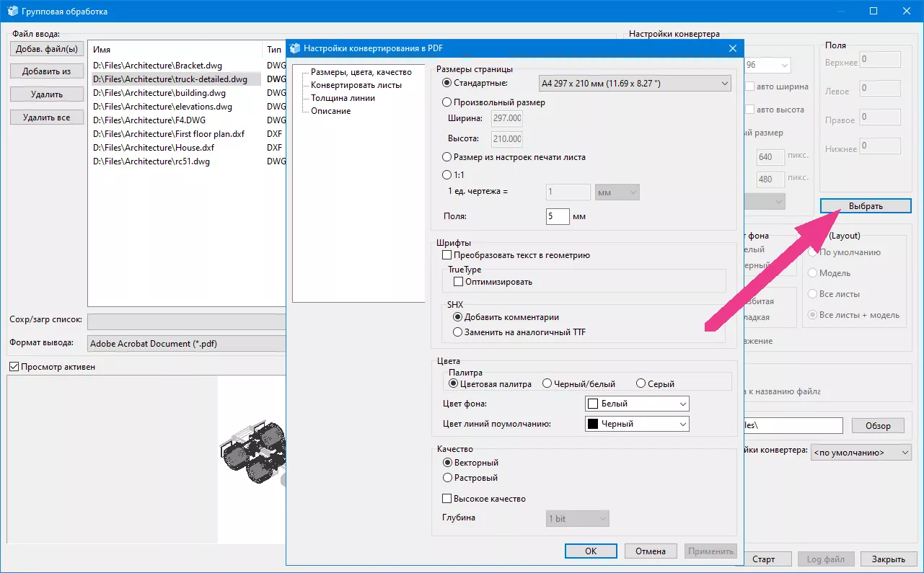
Task: Select Заменить на аналогичный TTF option
Action: (457, 332)
